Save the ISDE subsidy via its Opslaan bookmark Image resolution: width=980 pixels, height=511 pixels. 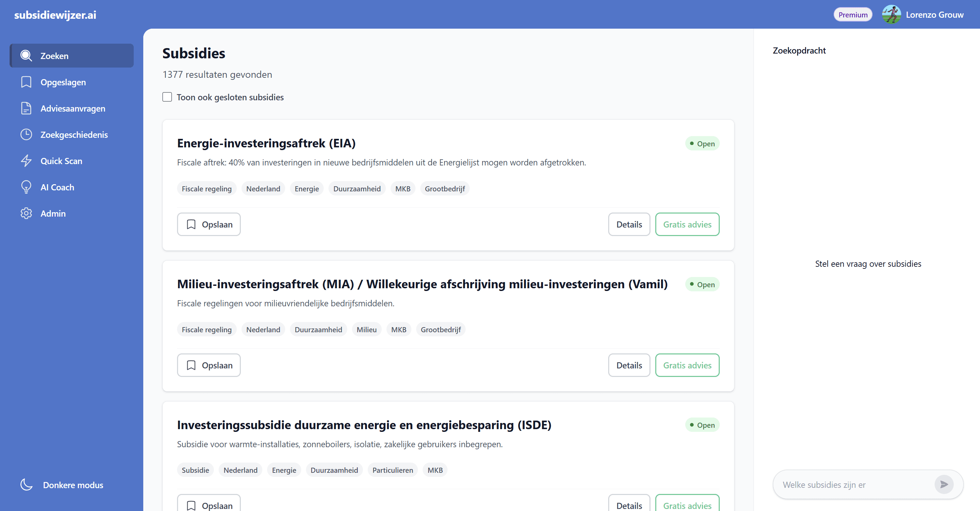click(208, 505)
